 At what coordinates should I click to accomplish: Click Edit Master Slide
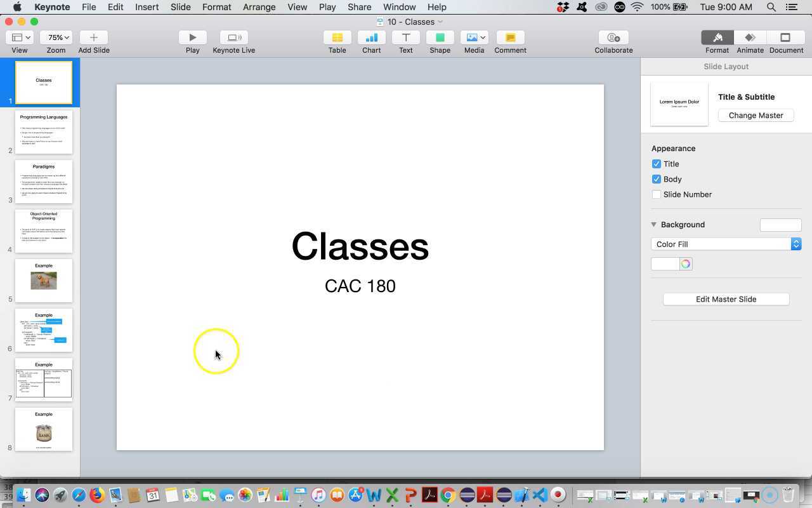tap(726, 299)
